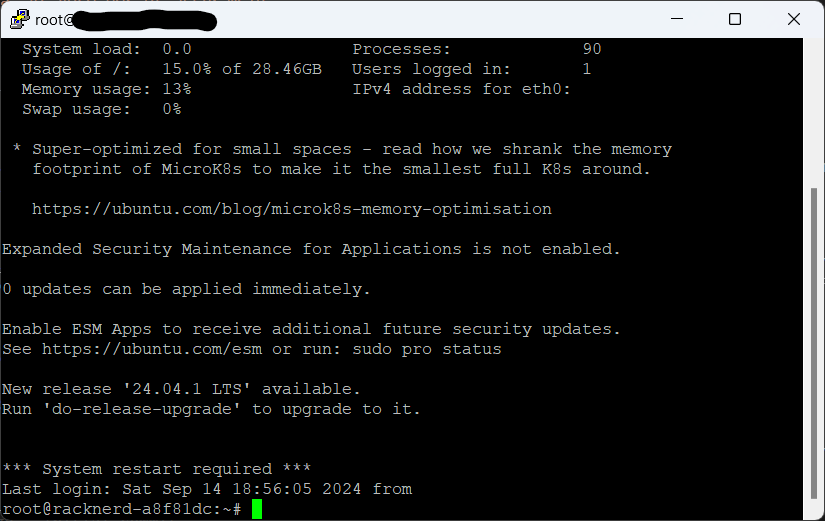Click the '0 updates can be applied' line
The width and height of the screenshot is (825, 521).
186,289
